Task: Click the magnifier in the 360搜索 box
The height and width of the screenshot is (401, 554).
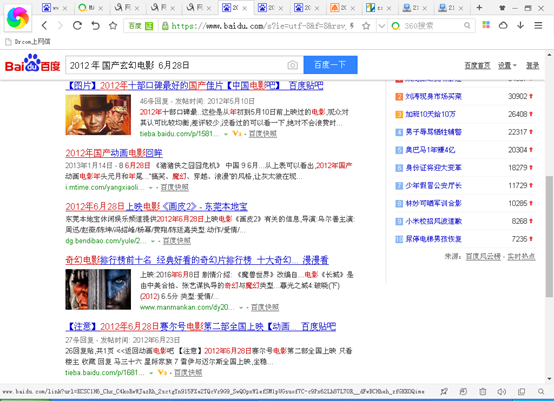Action: pyautogui.click(x=467, y=25)
